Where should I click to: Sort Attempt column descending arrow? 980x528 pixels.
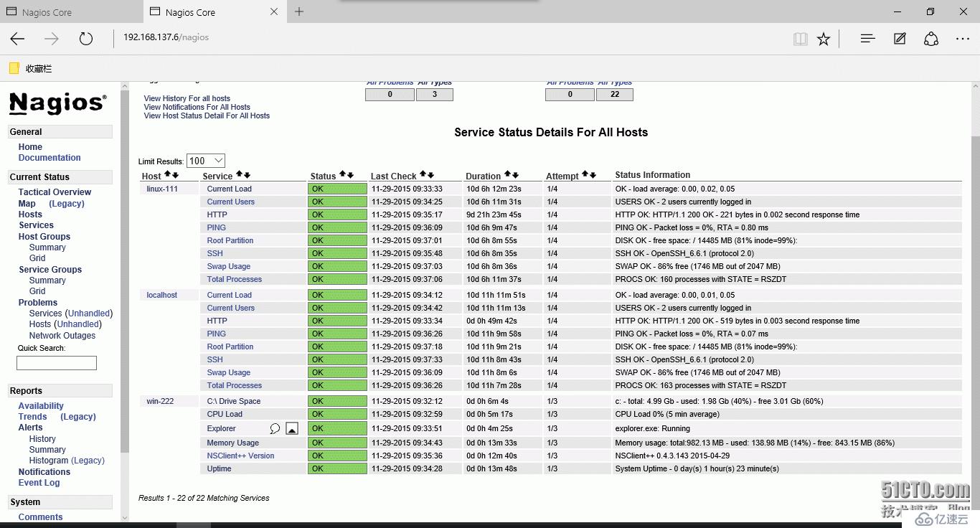(593, 174)
